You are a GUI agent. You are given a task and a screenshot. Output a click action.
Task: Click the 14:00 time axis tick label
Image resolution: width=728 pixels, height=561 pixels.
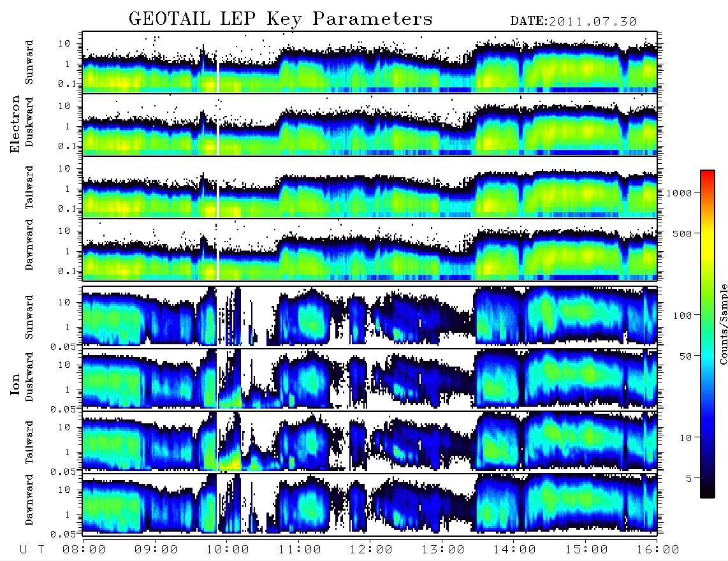514,550
